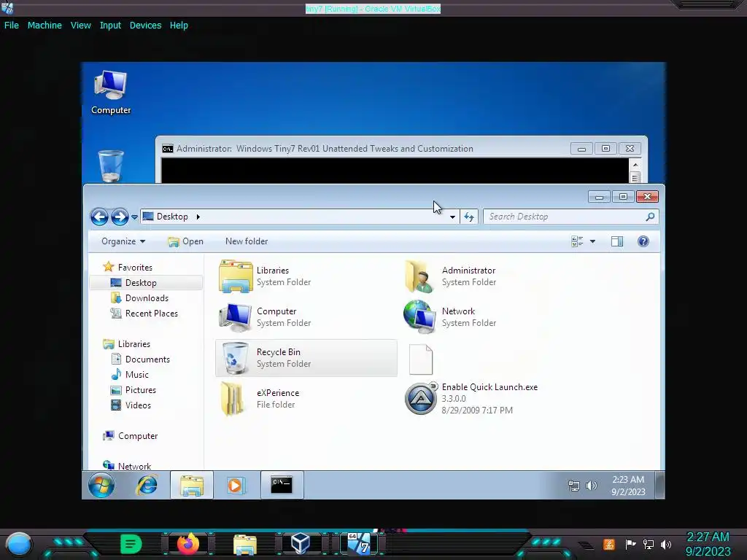This screenshot has height=560, width=747.
Task: Open the VirtualBox Machine menu
Action: click(x=44, y=26)
